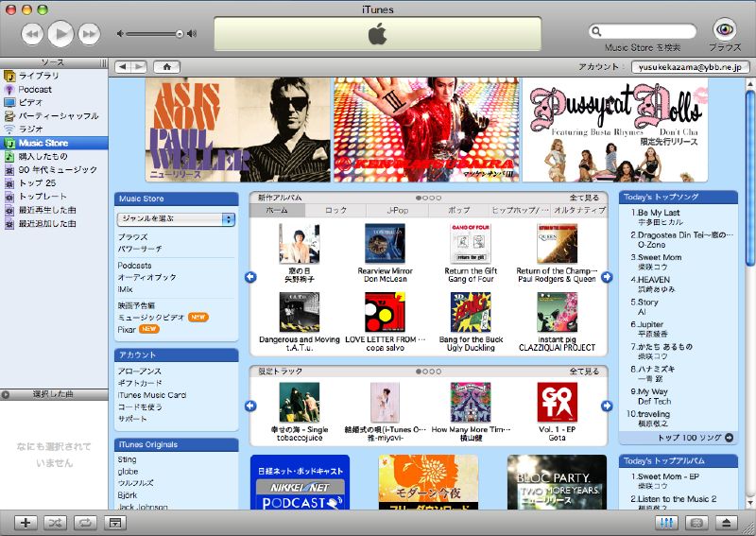
Task: Open the Return the Gift album cover
Action: coord(471,244)
